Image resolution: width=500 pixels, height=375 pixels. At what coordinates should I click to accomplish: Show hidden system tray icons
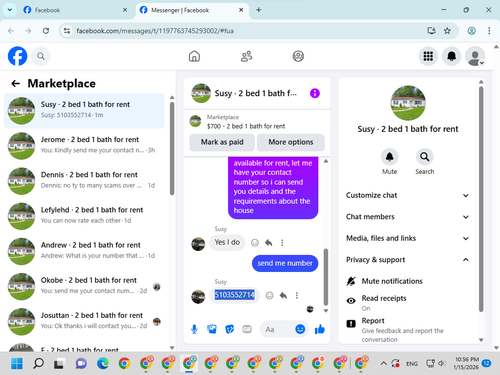pos(383,363)
